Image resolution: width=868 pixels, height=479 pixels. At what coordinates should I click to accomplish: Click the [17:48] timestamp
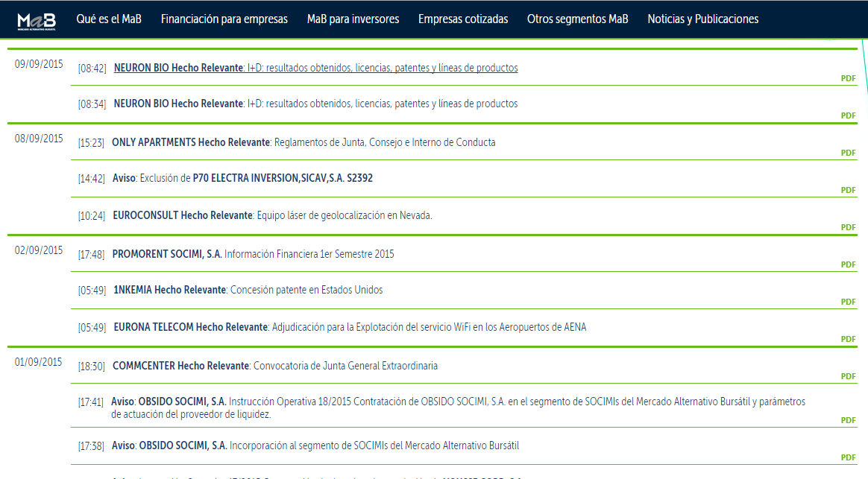coord(91,255)
